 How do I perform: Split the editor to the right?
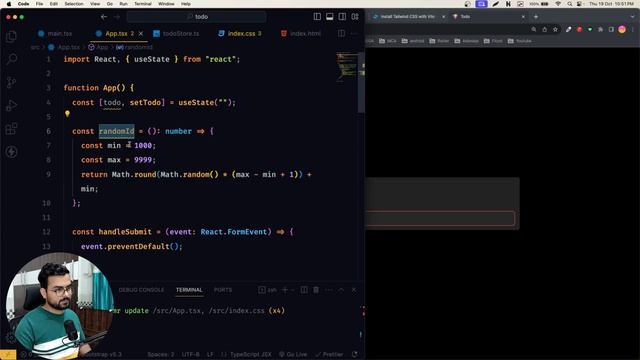(x=341, y=33)
